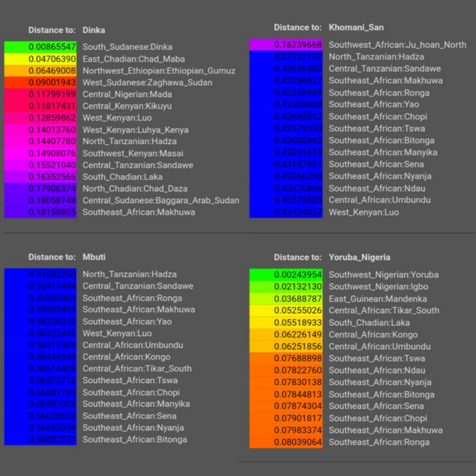Select North_Chadian:Chad_Daza entry
Image resolution: width=476 pixels, height=476 pixels.
click(x=135, y=189)
